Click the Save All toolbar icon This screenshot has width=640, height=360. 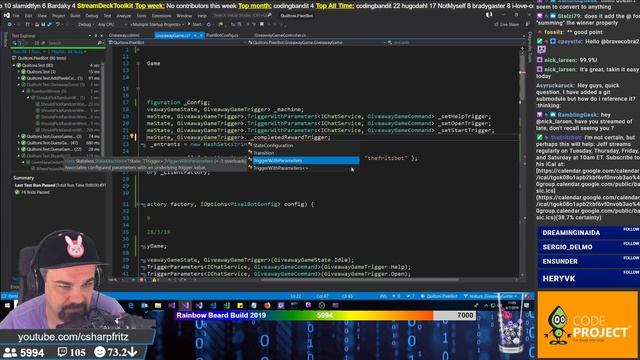[x=49, y=24]
